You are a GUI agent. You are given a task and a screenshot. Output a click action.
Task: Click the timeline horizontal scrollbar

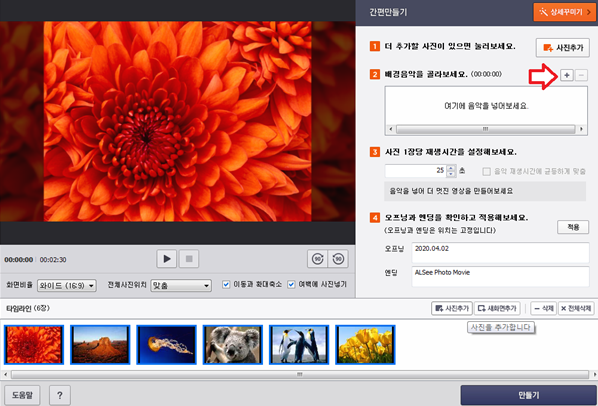(299, 374)
